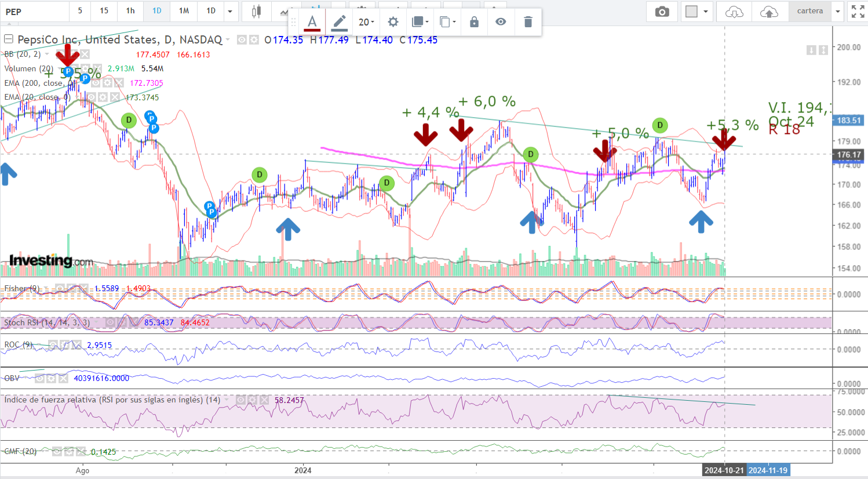Switch to the 5 minute interval
The image size is (868, 479).
[80, 11]
